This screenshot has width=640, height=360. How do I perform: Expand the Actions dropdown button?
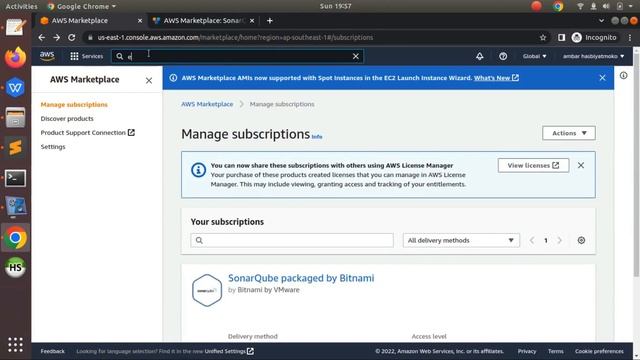(569, 133)
